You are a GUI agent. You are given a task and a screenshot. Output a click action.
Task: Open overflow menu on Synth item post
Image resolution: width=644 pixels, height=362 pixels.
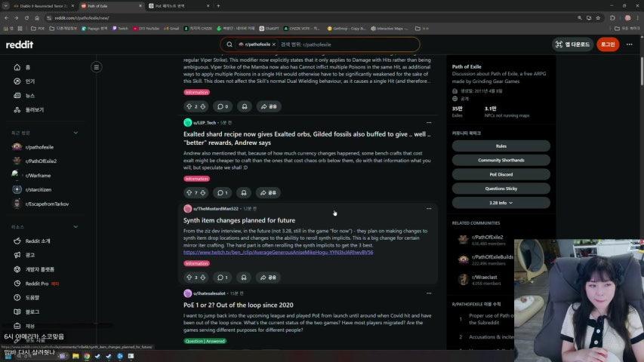click(429, 208)
